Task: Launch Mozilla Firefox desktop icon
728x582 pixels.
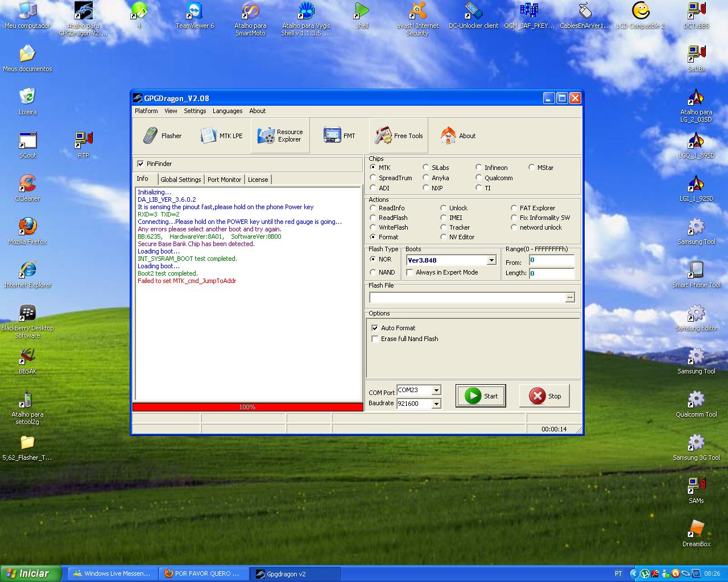Action: 27,231
